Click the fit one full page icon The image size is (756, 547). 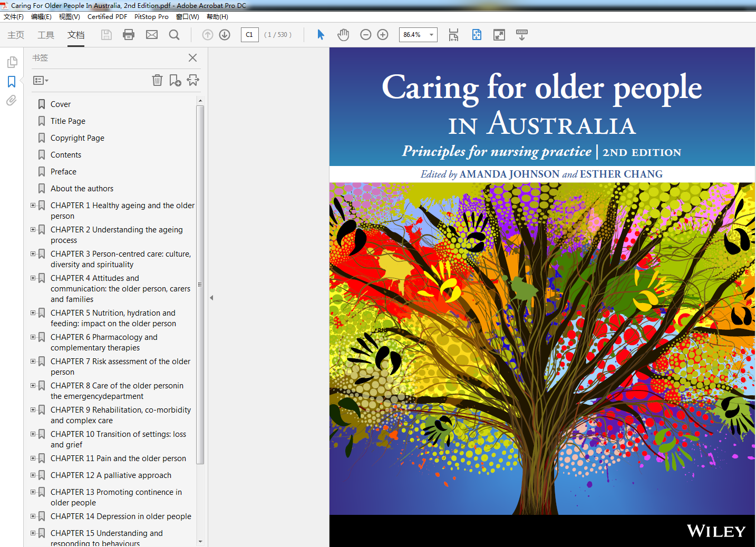pos(477,35)
